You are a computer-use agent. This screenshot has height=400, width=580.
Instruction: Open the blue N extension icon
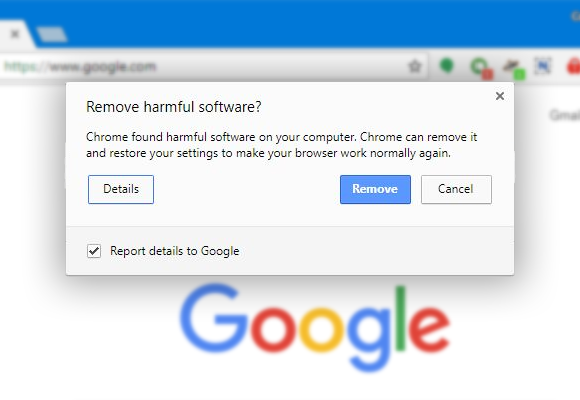coord(543,67)
